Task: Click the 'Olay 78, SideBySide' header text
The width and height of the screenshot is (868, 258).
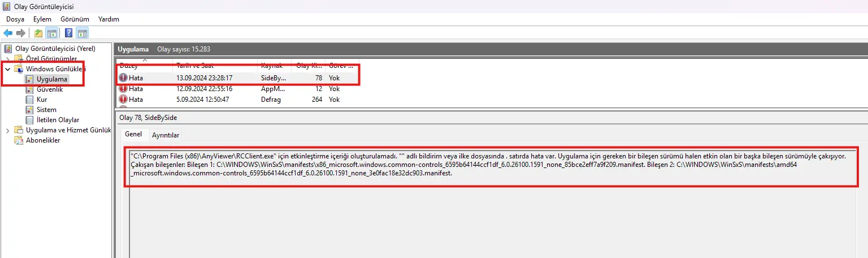Action: pos(149,117)
